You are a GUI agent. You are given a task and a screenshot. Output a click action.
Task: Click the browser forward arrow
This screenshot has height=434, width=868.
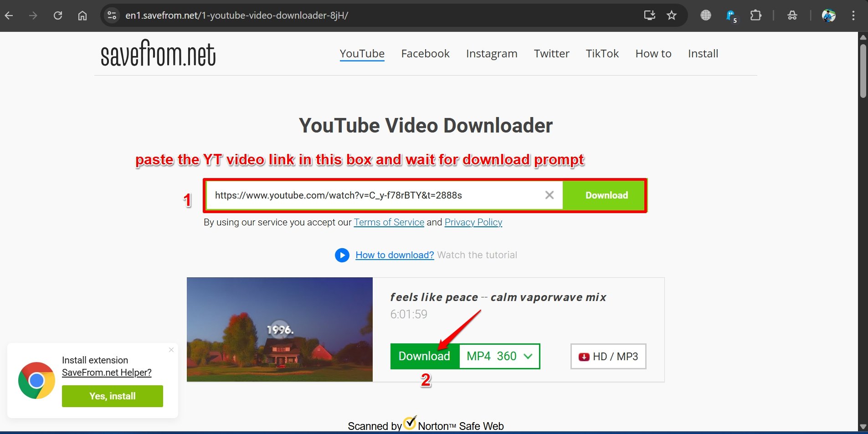(33, 15)
